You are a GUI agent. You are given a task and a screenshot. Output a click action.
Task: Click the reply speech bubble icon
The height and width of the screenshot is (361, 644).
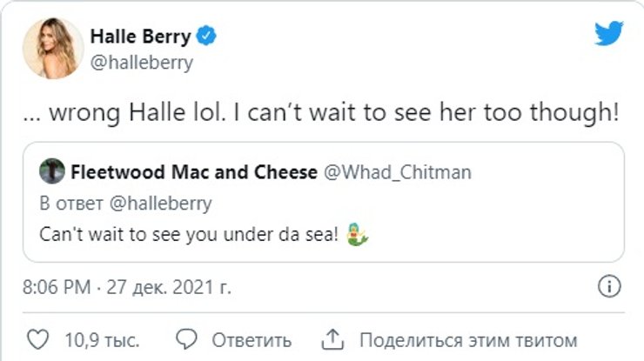click(x=185, y=338)
